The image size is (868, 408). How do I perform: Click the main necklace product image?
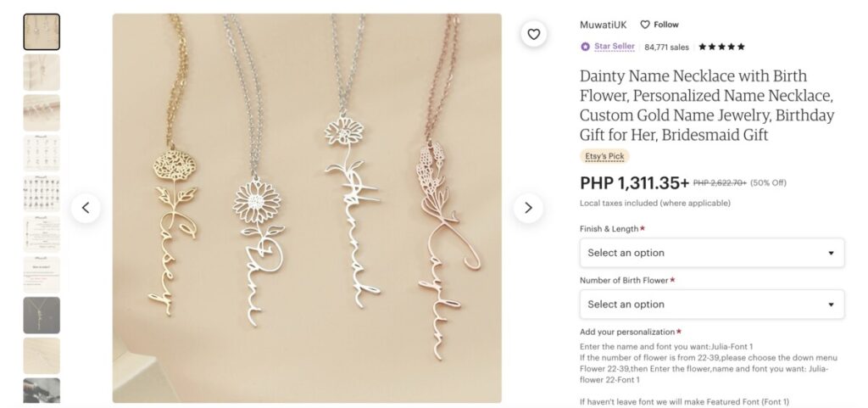(x=307, y=208)
